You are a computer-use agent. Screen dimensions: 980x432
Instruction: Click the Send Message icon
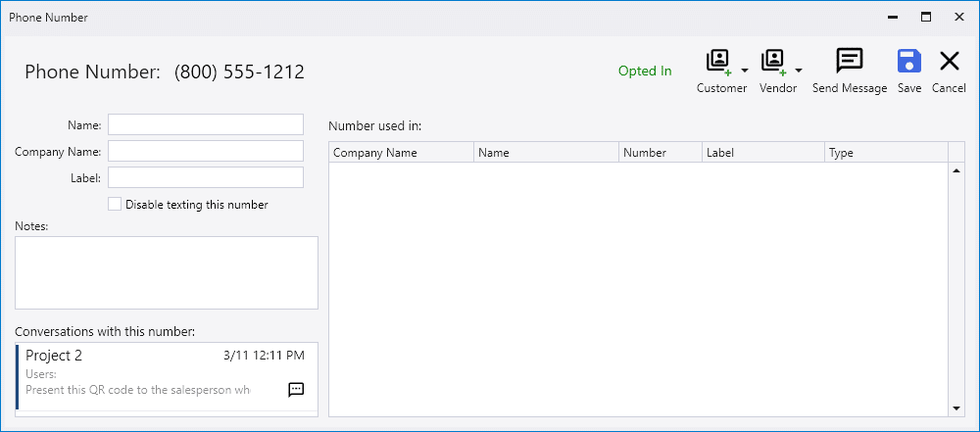coord(849,62)
